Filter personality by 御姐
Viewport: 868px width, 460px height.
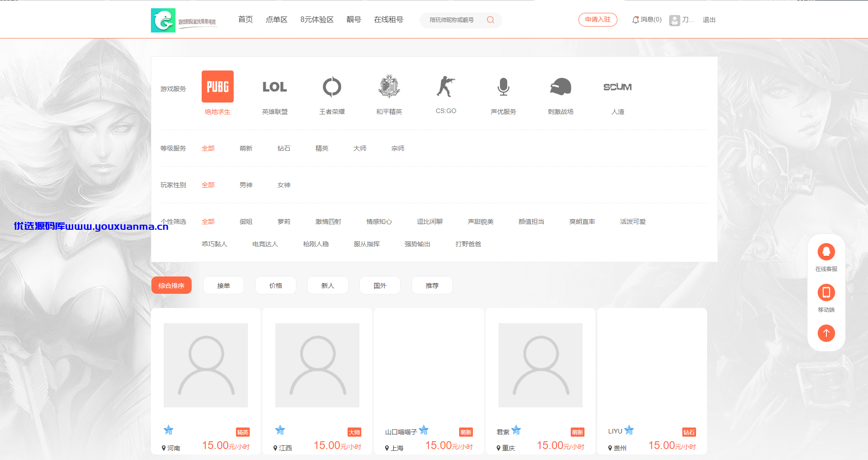[x=246, y=222]
